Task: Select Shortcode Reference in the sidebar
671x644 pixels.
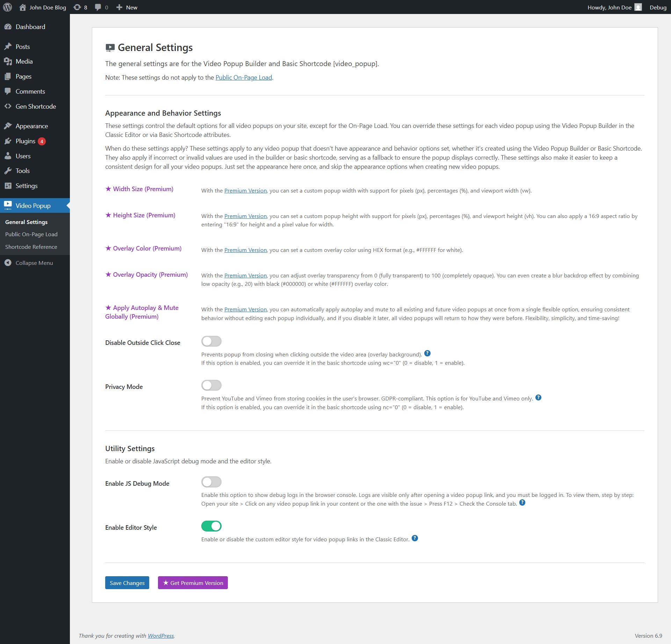Action: tap(31, 247)
